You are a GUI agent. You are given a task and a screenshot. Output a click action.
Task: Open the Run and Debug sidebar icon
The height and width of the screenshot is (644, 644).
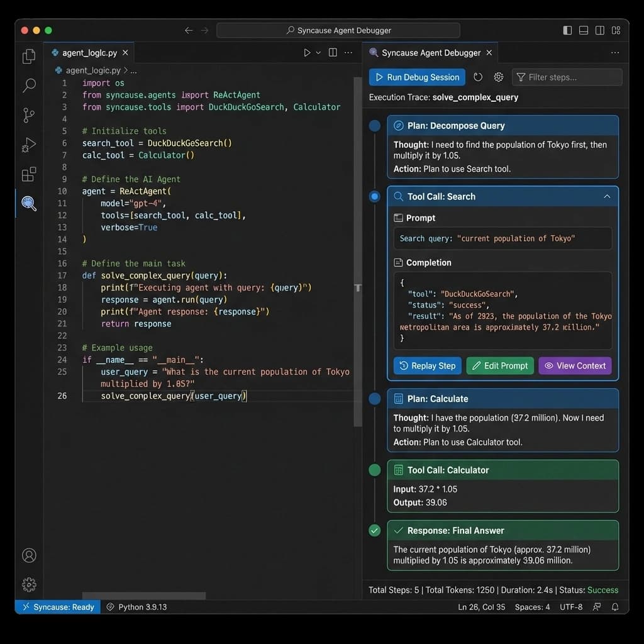click(x=28, y=145)
